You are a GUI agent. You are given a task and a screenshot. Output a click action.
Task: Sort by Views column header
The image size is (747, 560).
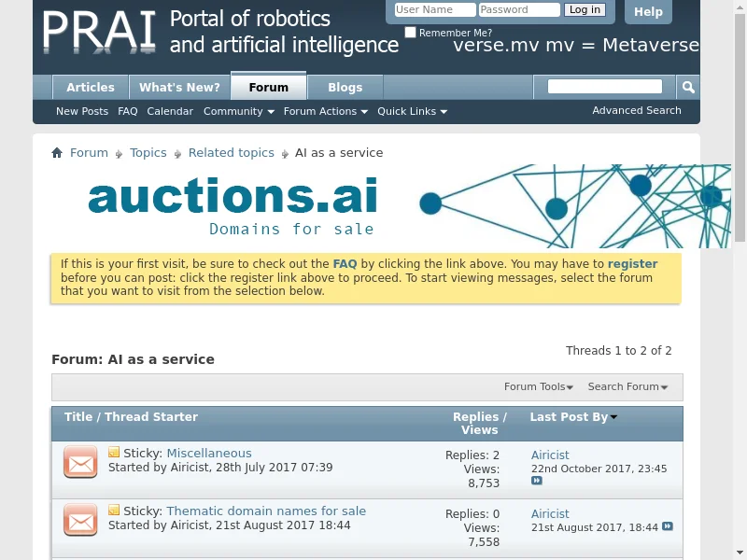tap(480, 430)
